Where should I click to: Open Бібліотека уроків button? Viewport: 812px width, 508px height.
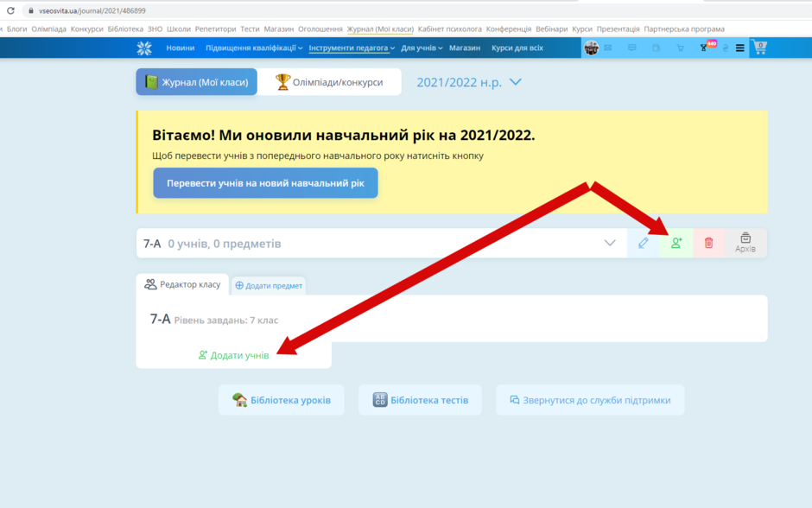[x=282, y=400]
